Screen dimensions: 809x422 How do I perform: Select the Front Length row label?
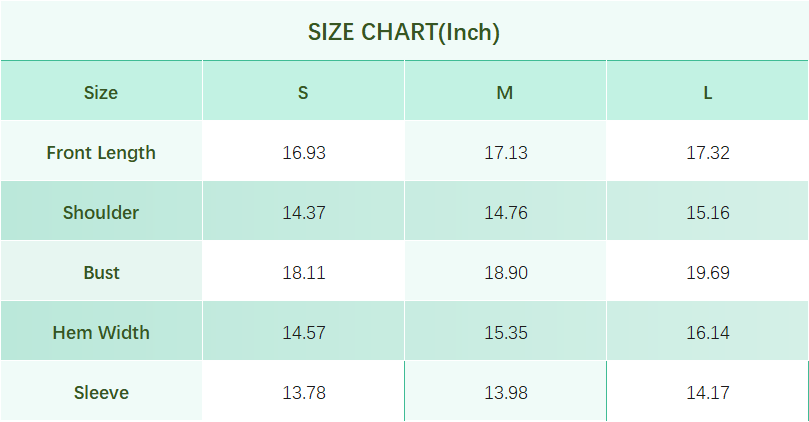[x=101, y=153]
